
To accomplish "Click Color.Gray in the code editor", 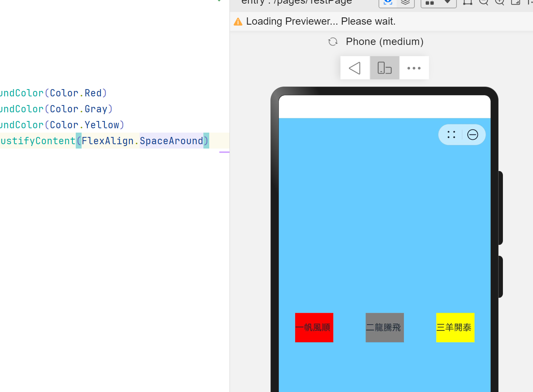I will tap(79, 109).
